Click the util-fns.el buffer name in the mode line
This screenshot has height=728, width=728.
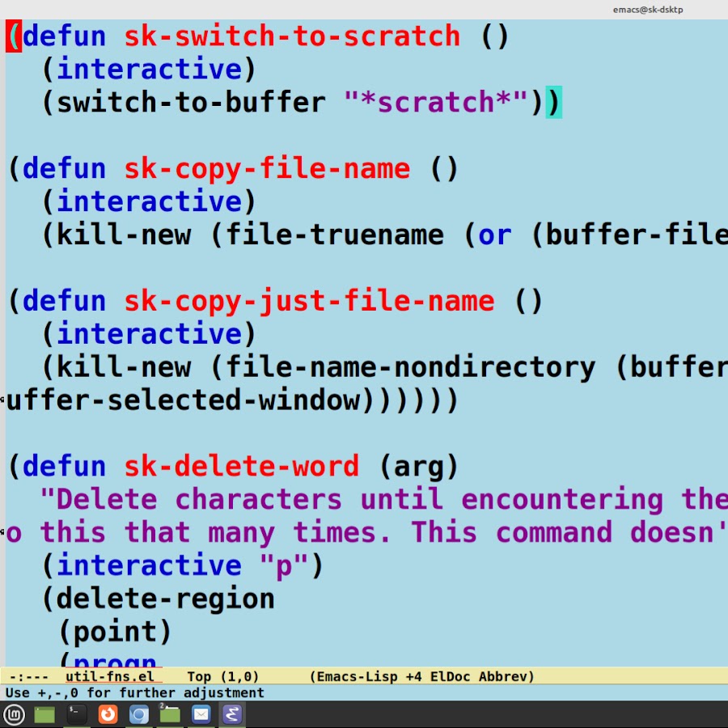click(x=110, y=676)
